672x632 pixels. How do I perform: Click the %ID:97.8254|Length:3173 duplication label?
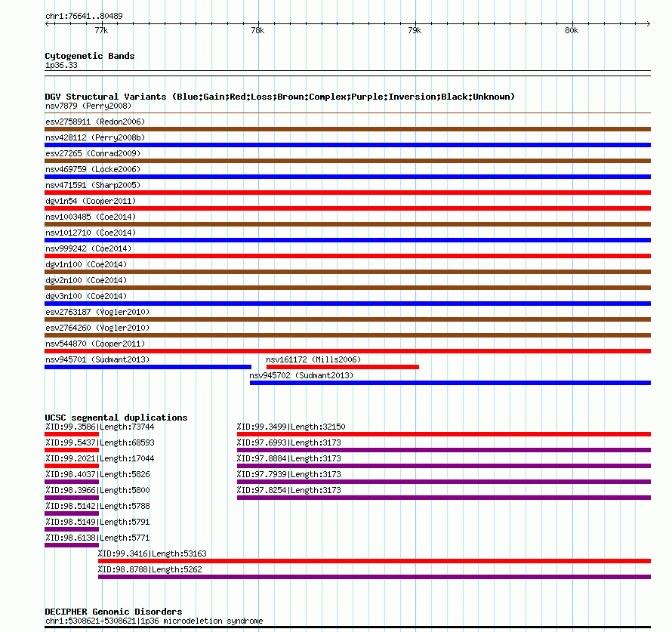(x=289, y=490)
